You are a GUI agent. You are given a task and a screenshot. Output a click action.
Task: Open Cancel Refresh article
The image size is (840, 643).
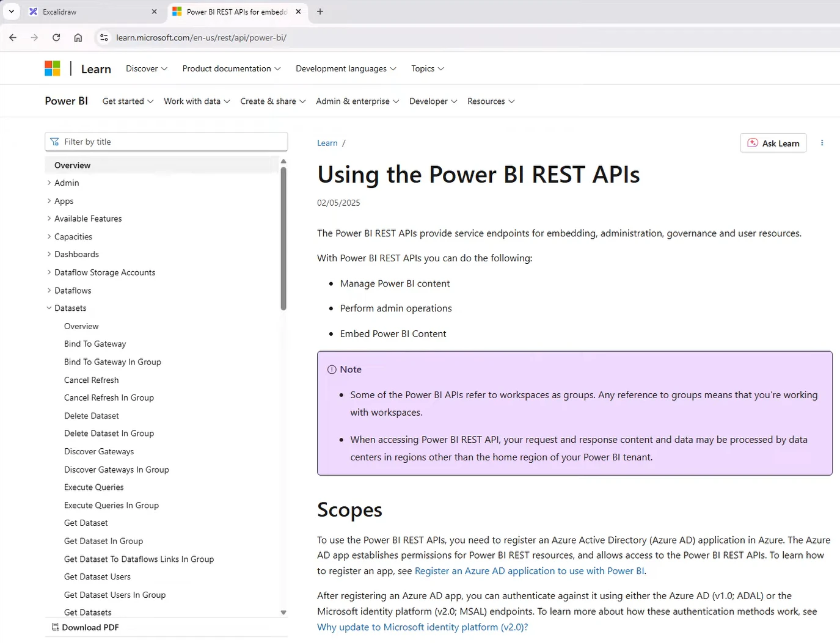click(x=92, y=380)
